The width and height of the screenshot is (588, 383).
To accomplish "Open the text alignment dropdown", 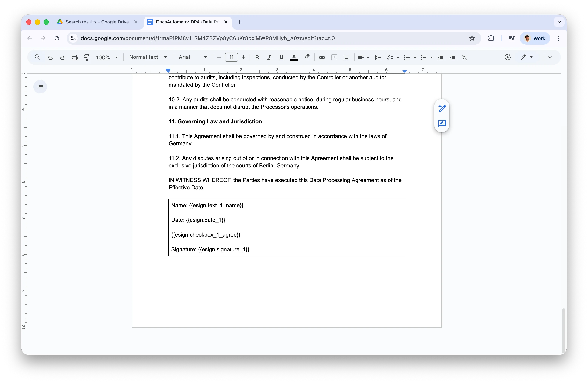I will (363, 58).
